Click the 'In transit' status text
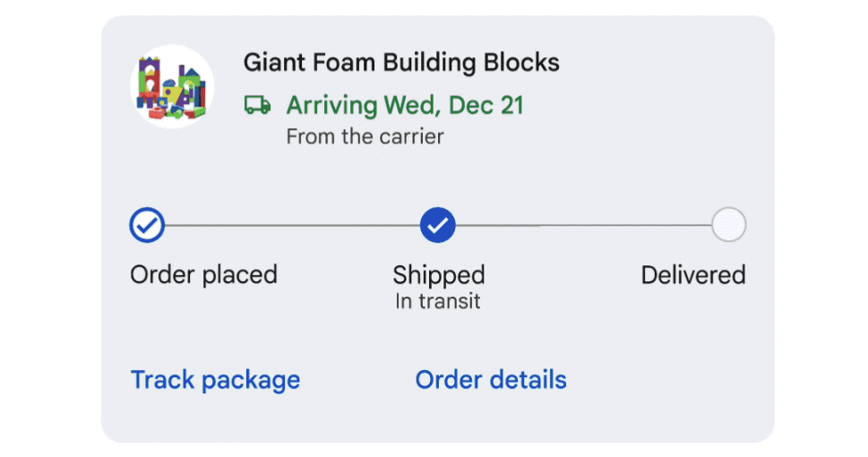868x457 pixels. (x=438, y=301)
